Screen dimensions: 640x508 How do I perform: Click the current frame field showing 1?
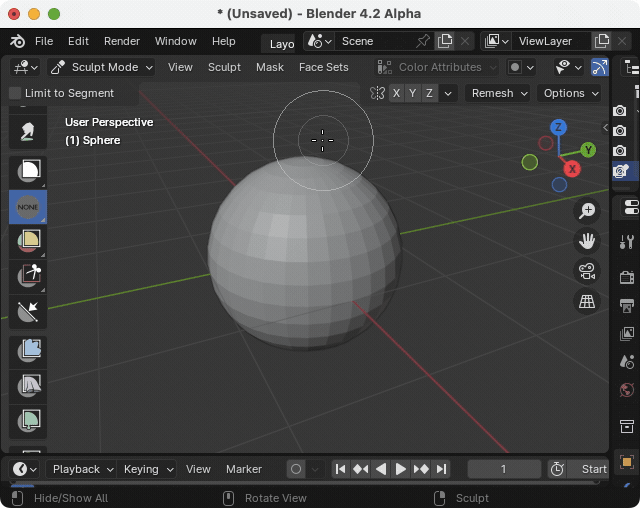pos(504,469)
